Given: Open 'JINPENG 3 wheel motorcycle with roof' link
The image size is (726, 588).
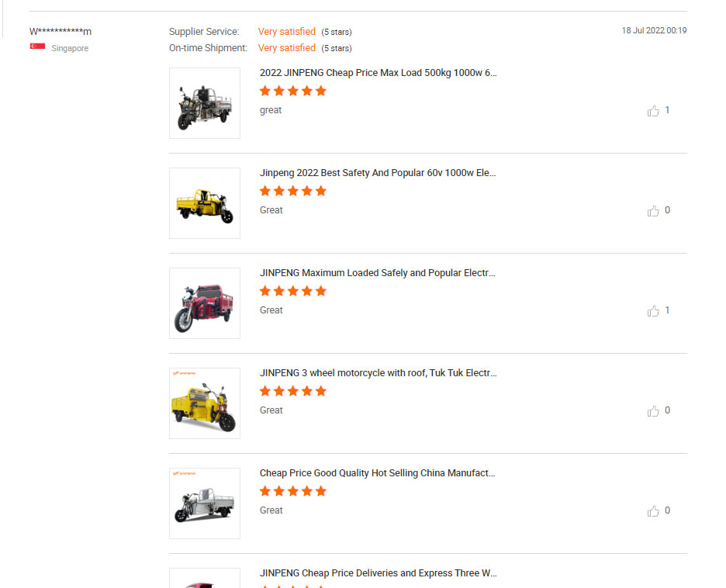Looking at the screenshot, I should pos(378,372).
